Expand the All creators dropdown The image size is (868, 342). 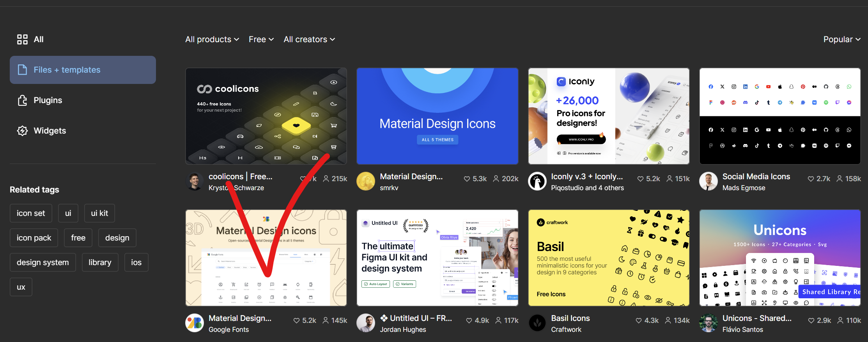point(309,39)
